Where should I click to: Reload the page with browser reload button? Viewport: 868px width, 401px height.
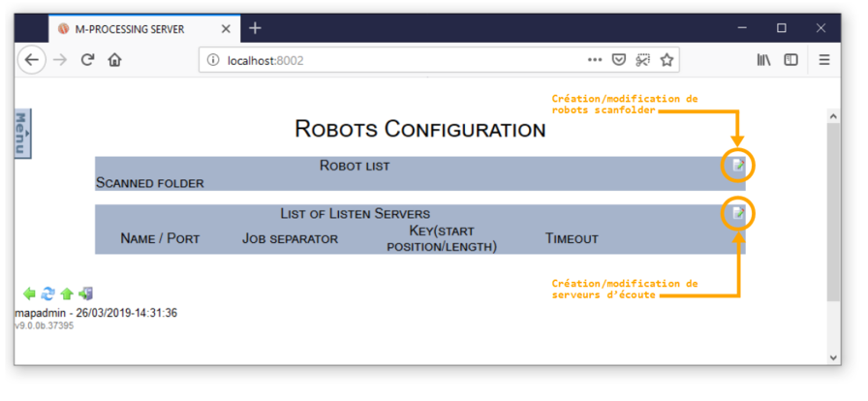[x=87, y=60]
